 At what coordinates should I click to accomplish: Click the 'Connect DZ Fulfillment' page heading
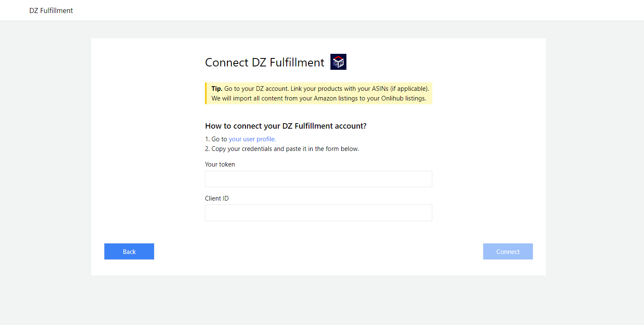coord(265,62)
